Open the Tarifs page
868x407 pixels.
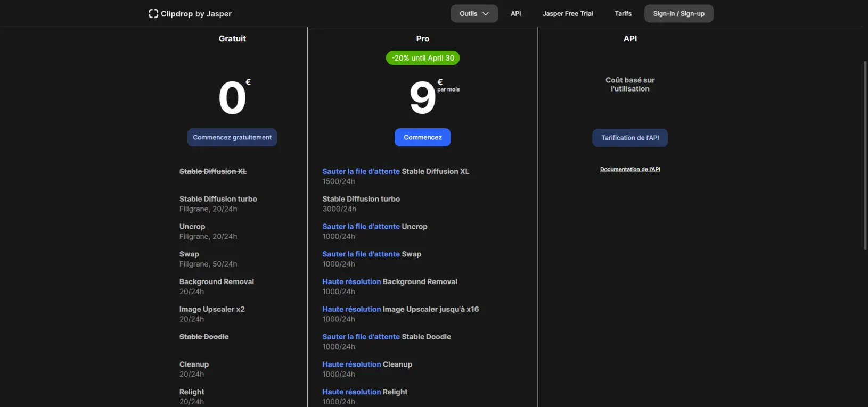pos(623,14)
